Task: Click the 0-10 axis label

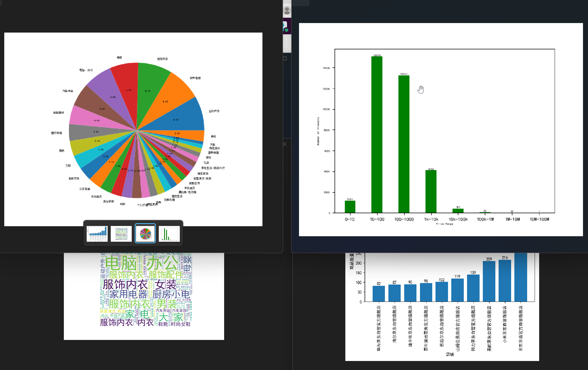Action: 350,219
